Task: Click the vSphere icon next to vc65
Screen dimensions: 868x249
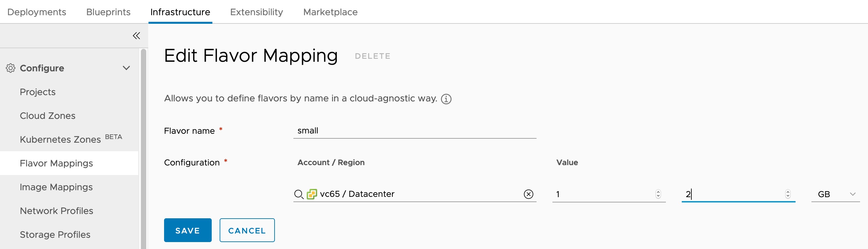Action: [312, 194]
